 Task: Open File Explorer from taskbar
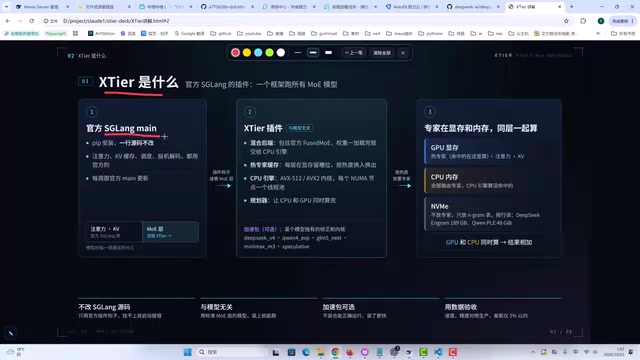click(x=320, y=352)
